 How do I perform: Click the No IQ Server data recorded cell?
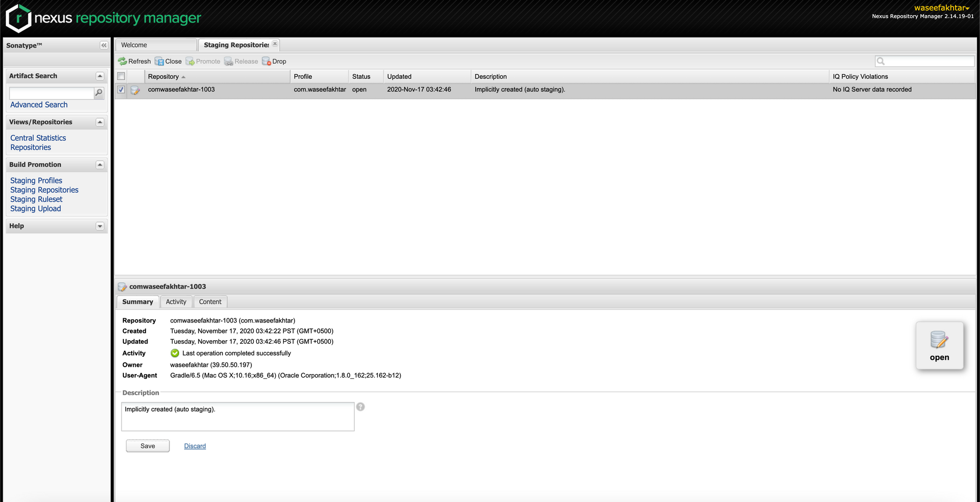click(872, 90)
